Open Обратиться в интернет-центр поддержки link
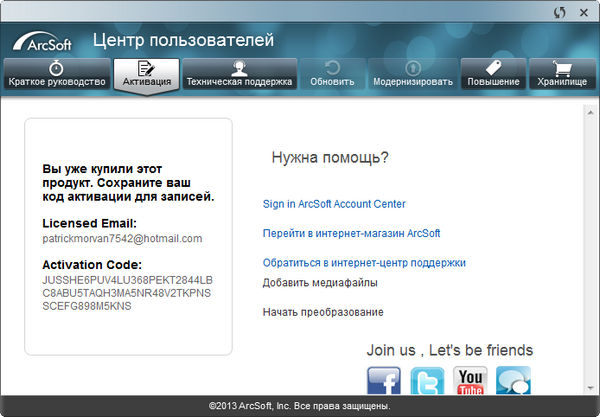Screen dimensions: 600x417 [x=364, y=263]
